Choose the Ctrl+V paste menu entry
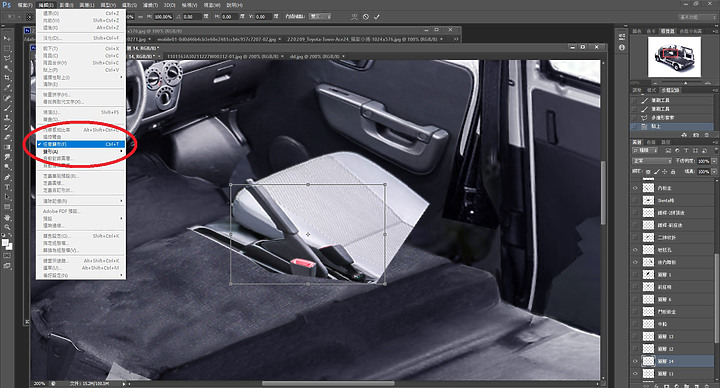This screenshot has height=388, width=720. pos(81,70)
